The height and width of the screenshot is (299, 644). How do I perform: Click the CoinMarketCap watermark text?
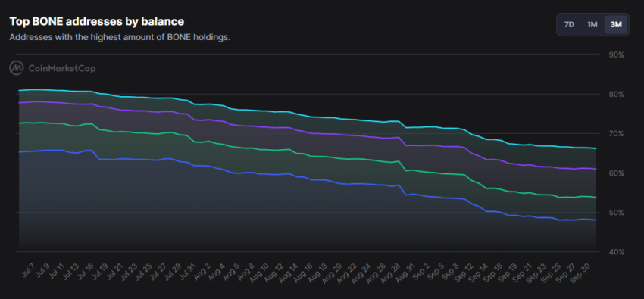click(x=61, y=68)
